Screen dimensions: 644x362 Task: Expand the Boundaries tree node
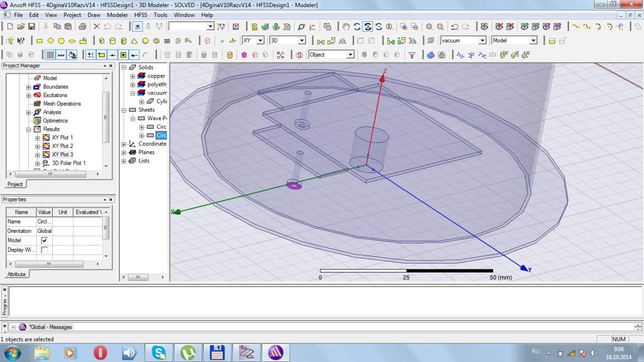tap(29, 86)
